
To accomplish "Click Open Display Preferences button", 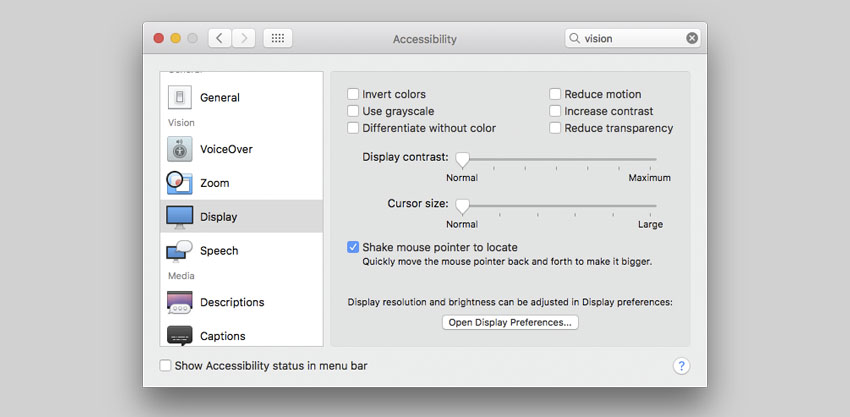I will click(x=510, y=322).
